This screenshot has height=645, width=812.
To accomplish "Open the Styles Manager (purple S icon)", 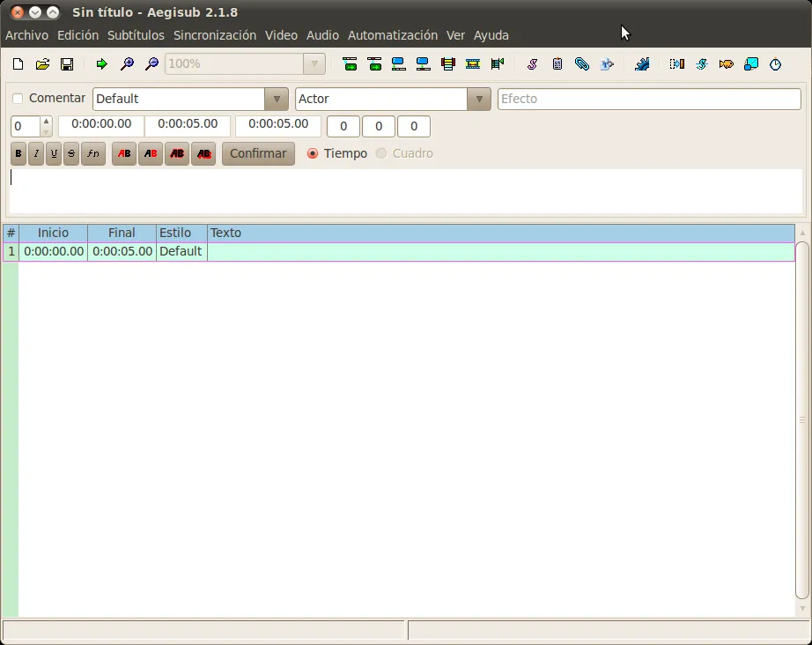I will click(x=532, y=64).
